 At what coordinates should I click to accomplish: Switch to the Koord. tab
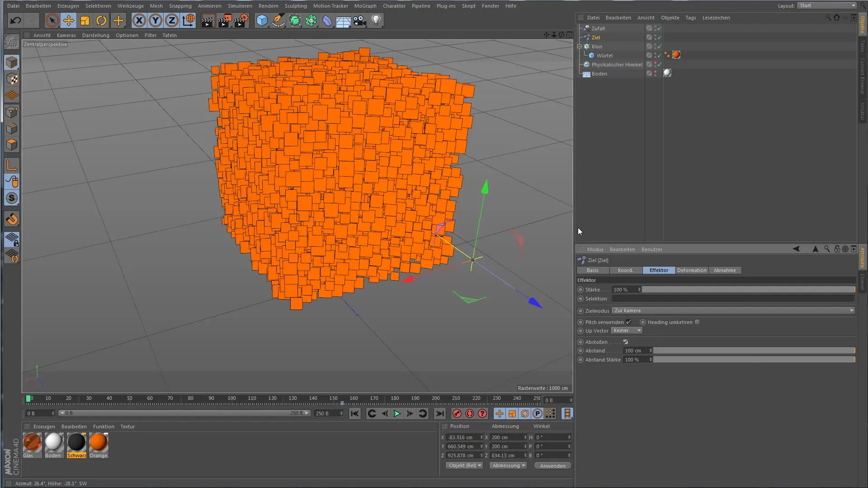click(x=626, y=270)
